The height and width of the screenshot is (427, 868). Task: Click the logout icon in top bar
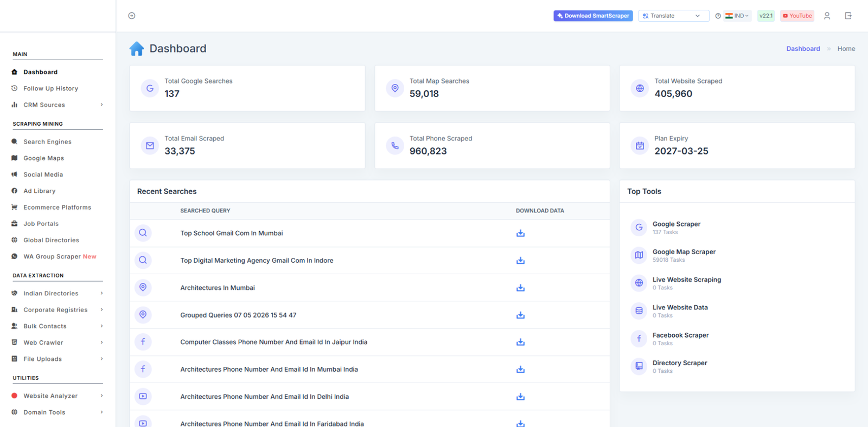point(848,16)
